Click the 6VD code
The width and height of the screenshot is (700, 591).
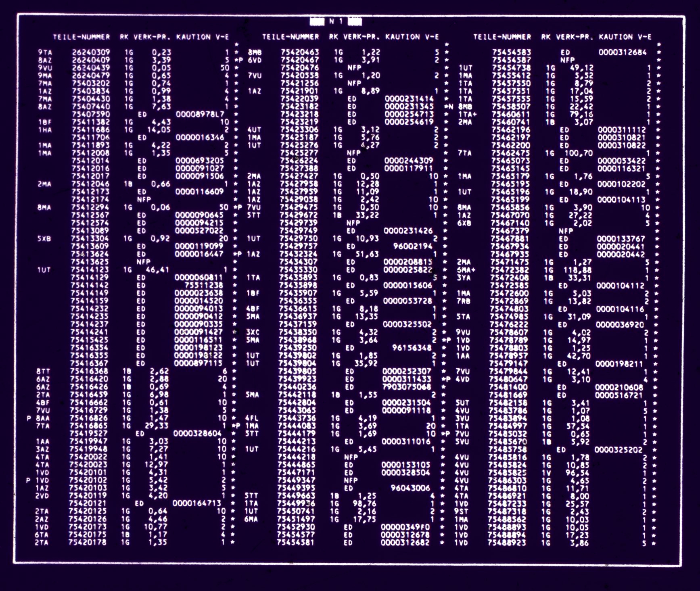click(255, 60)
